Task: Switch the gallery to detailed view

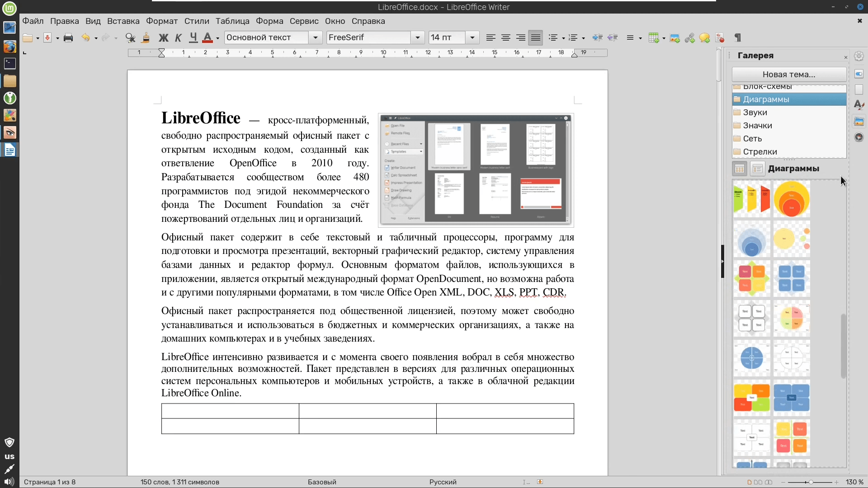Action: click(757, 169)
